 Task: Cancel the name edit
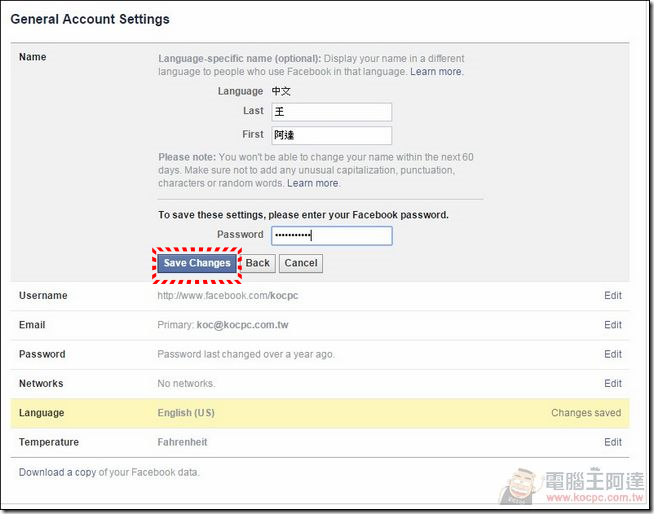click(301, 263)
